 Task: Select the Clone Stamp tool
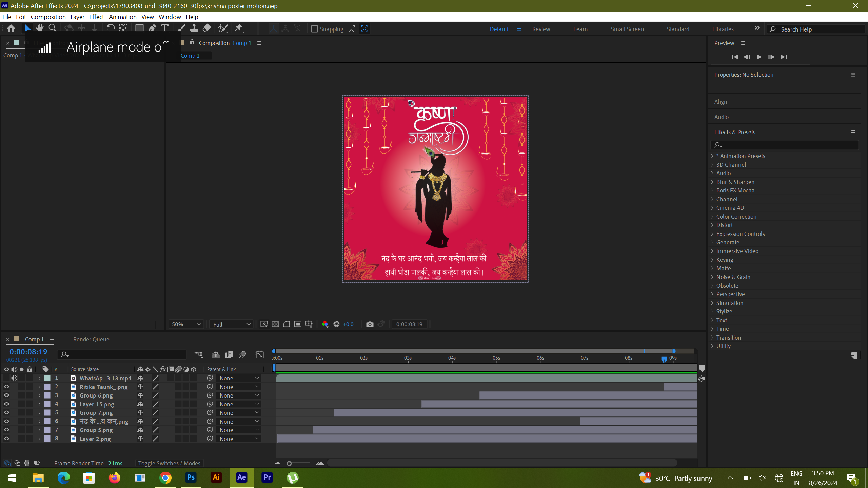coord(194,28)
